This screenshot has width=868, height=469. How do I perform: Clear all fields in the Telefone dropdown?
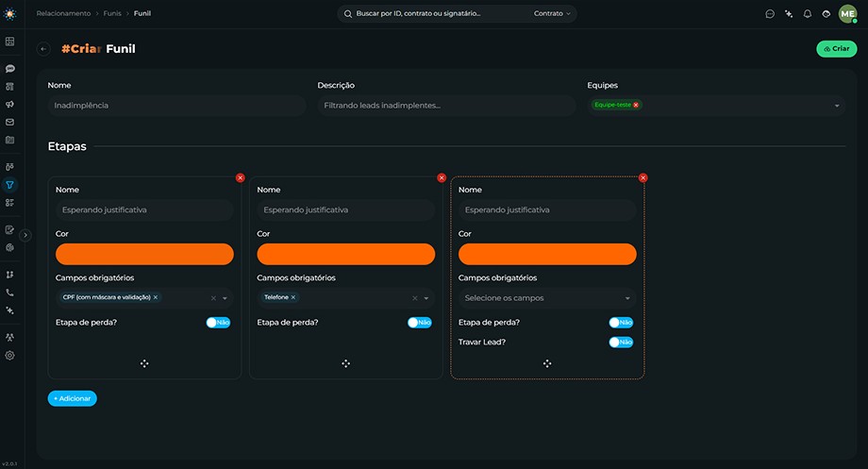pos(414,298)
